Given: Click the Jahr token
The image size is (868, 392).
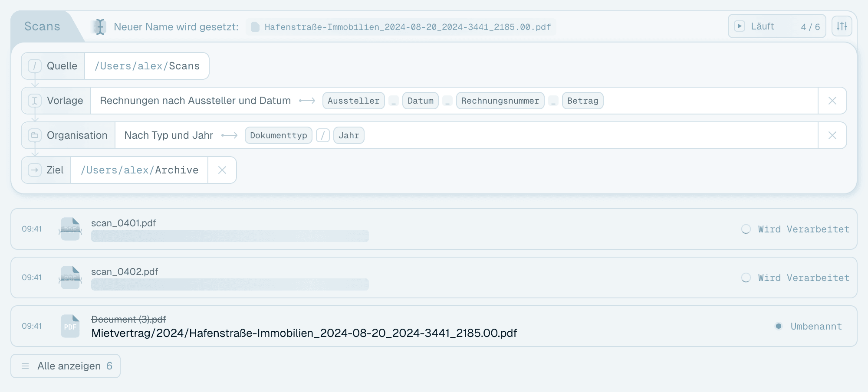Looking at the screenshot, I should 349,135.
